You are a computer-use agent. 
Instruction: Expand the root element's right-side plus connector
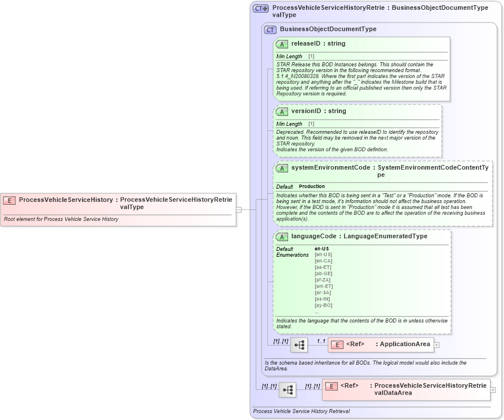click(x=238, y=209)
